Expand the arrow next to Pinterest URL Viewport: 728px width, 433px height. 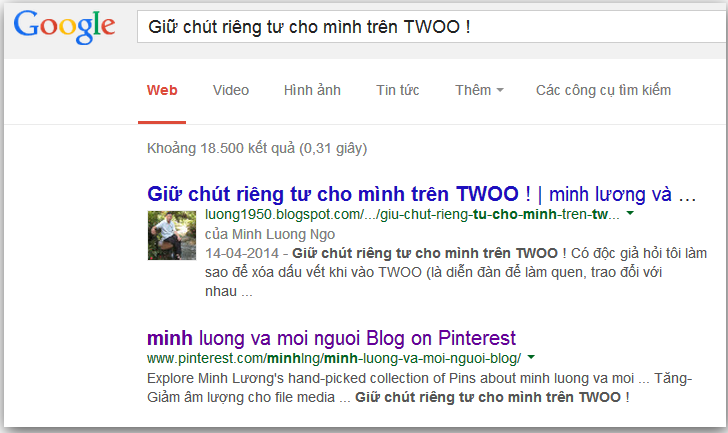531,357
